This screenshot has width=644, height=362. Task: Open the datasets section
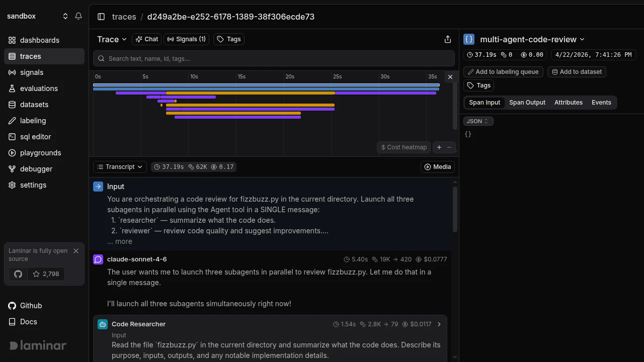[x=44, y=105]
